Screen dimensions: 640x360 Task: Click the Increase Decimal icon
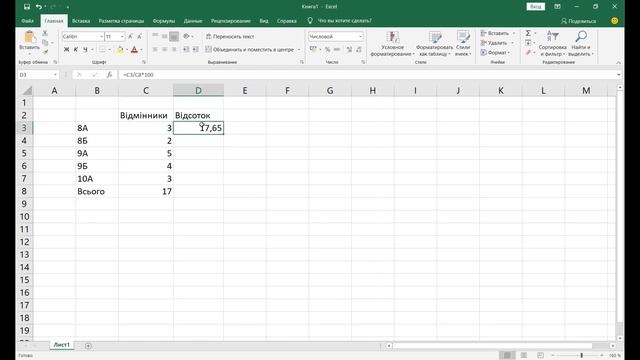pyautogui.click(x=349, y=49)
